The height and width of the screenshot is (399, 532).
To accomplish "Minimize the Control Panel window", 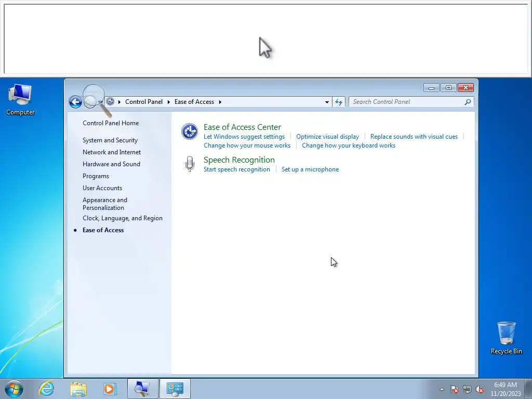I will pos(431,88).
